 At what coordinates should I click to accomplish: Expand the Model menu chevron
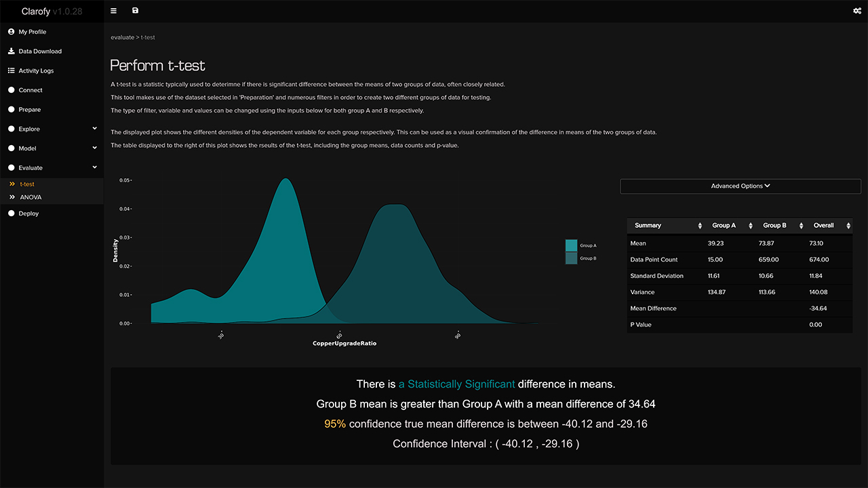95,148
